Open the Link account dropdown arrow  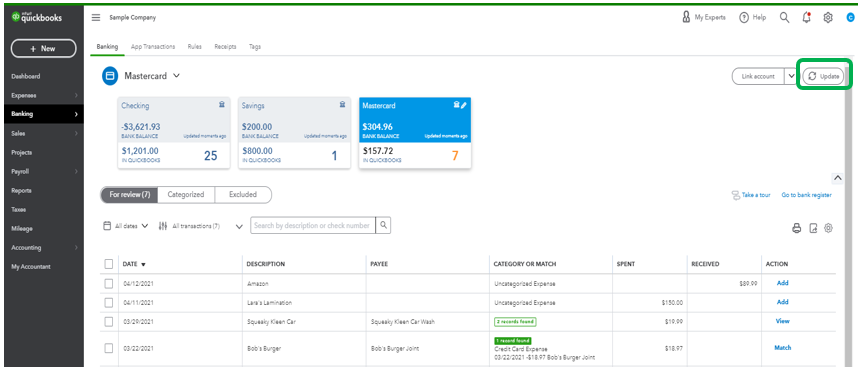point(791,76)
